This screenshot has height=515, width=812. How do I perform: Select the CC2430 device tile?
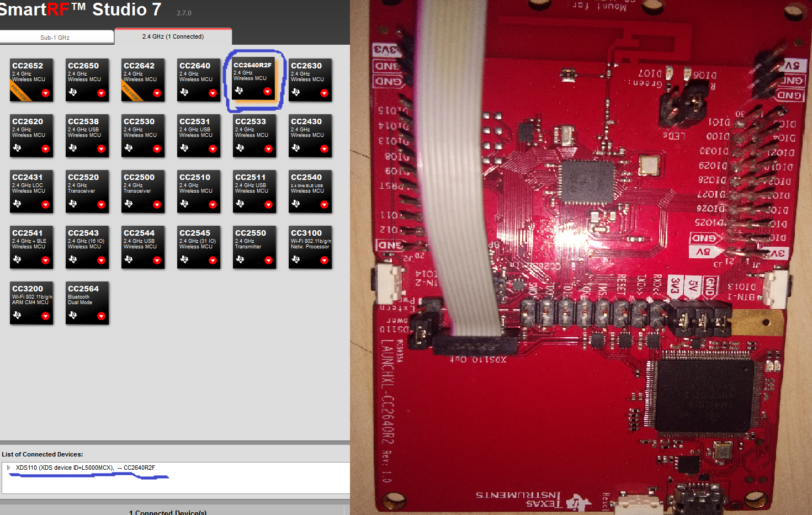click(310, 136)
